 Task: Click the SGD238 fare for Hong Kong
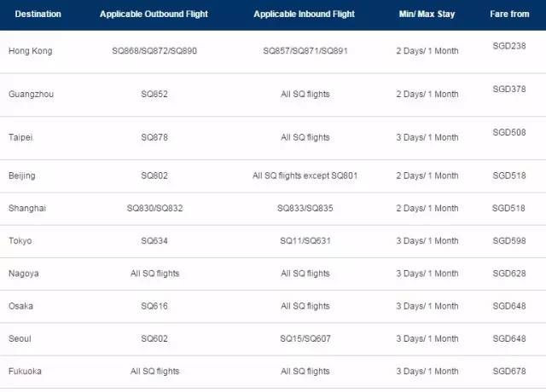click(509, 45)
